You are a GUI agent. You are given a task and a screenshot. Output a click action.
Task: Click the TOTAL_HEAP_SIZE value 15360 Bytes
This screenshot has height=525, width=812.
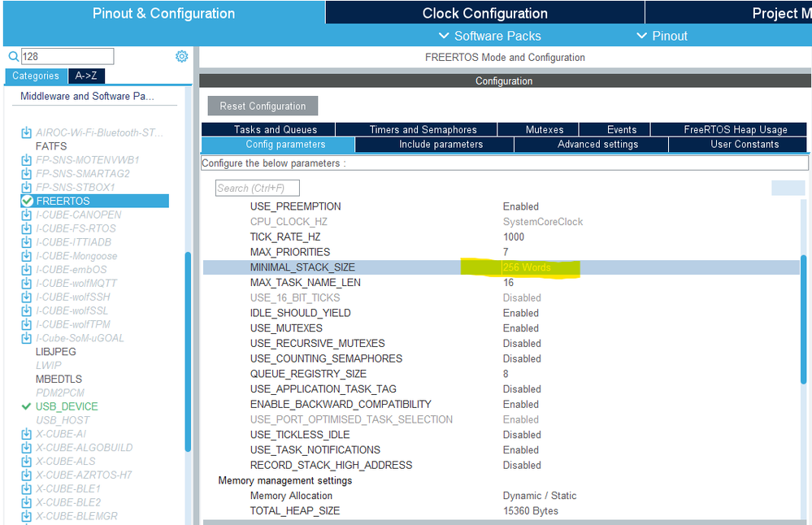(x=531, y=511)
